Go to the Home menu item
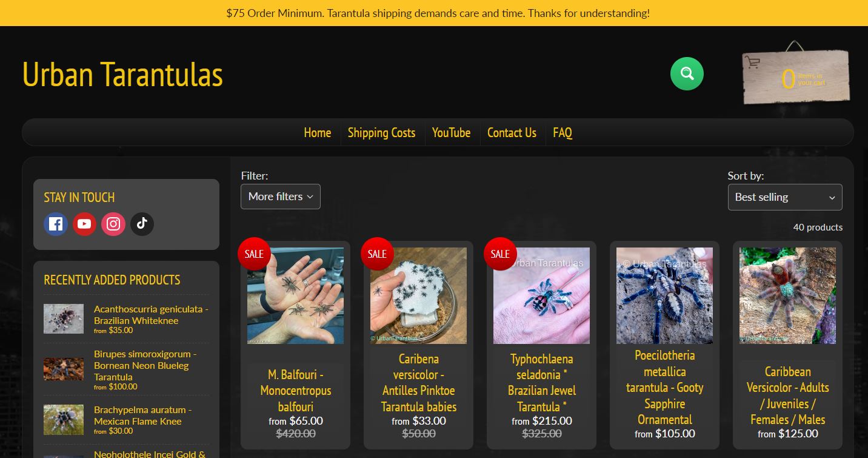Screen dimensions: 868x458 pos(318,132)
